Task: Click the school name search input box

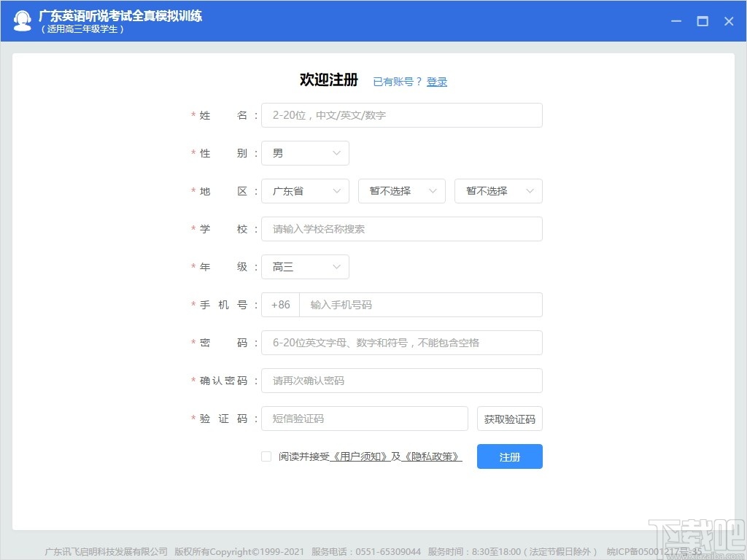Action: (402, 229)
